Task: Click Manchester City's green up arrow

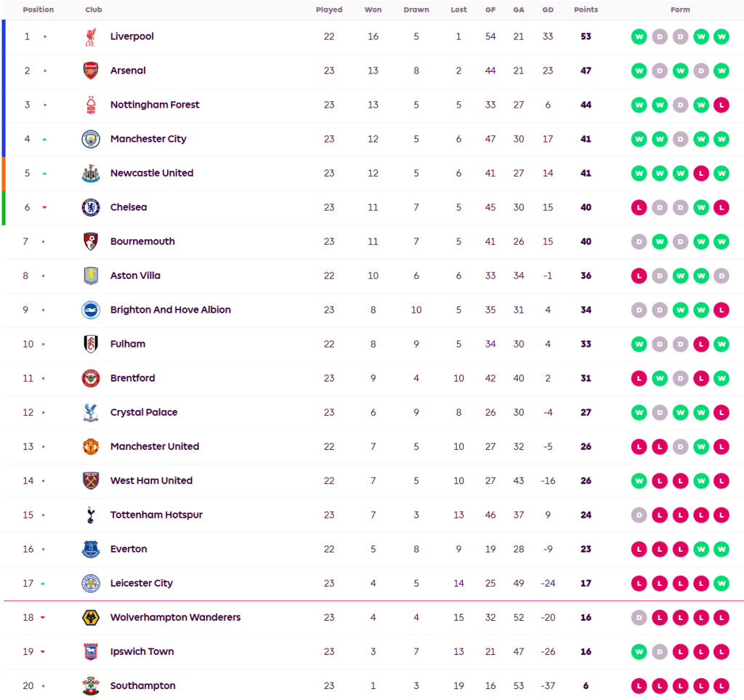Action: (44, 140)
